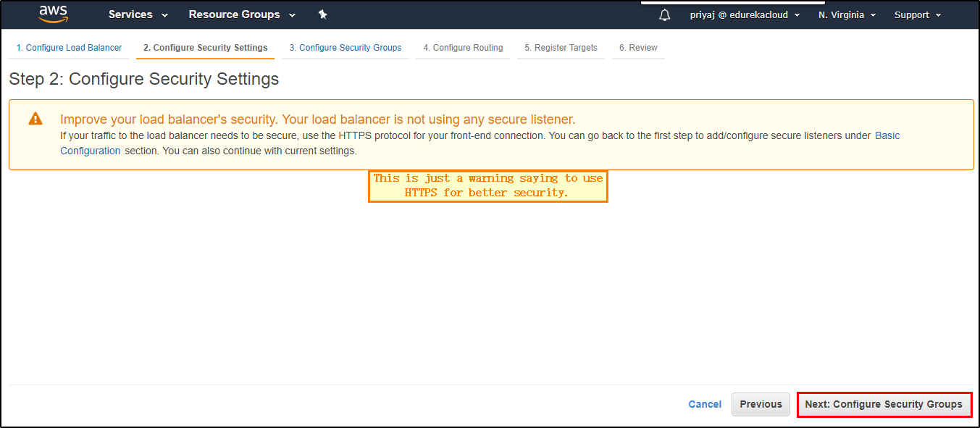Select the Configure Security Groups step
980x428 pixels.
345,47
